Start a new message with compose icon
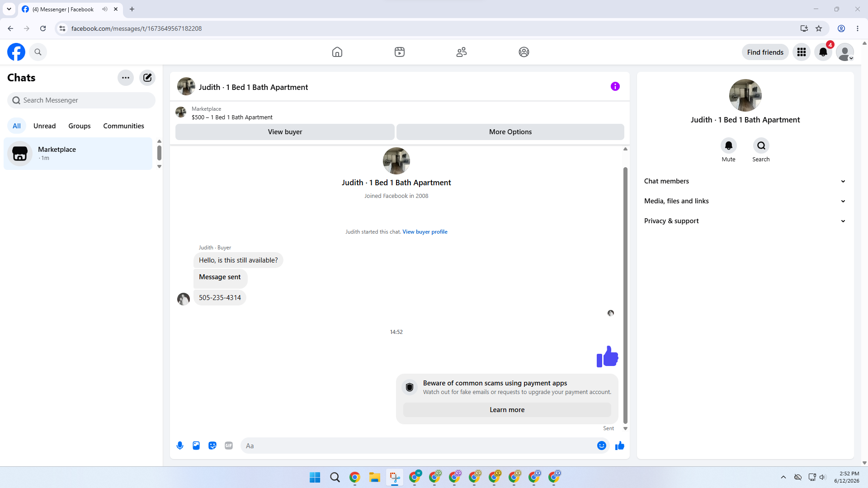The width and height of the screenshot is (868, 488). [x=147, y=78]
